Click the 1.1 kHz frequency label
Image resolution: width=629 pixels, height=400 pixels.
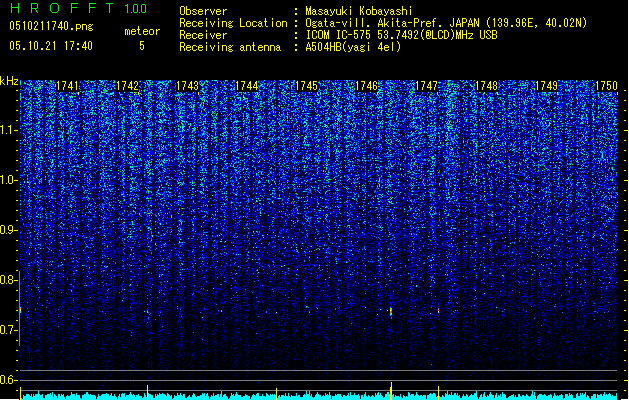[x=8, y=130]
